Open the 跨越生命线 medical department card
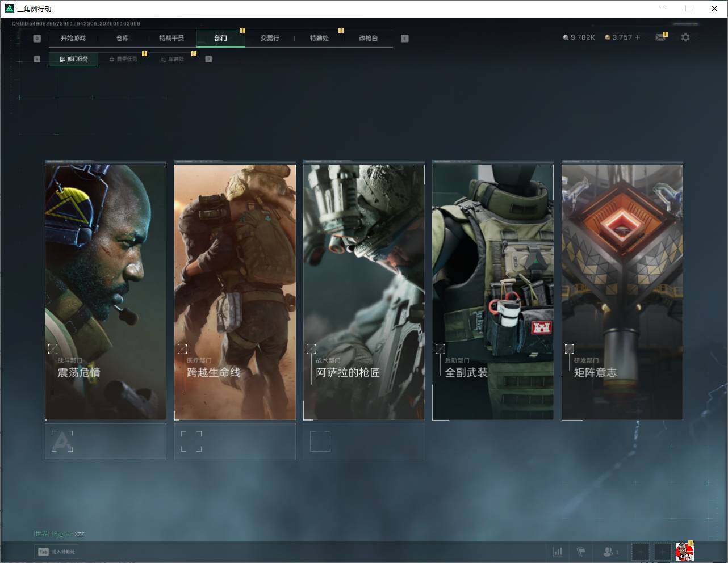The height and width of the screenshot is (563, 728). 235,292
